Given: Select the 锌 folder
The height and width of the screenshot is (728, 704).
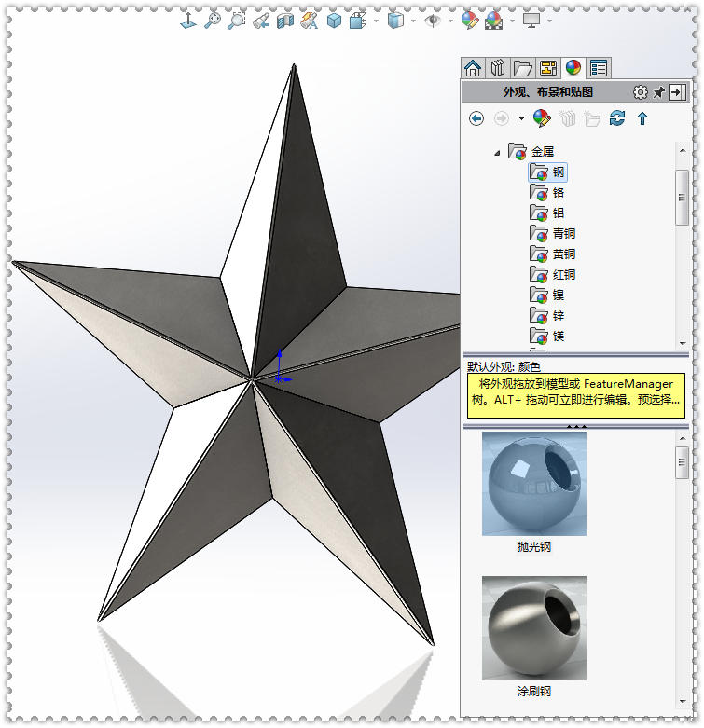Looking at the screenshot, I should [547, 316].
